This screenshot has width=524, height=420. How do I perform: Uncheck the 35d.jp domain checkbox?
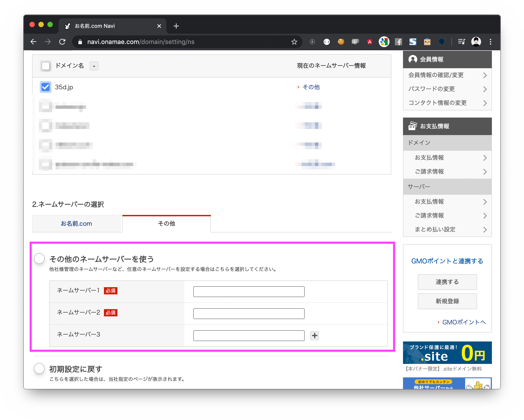pyautogui.click(x=45, y=87)
